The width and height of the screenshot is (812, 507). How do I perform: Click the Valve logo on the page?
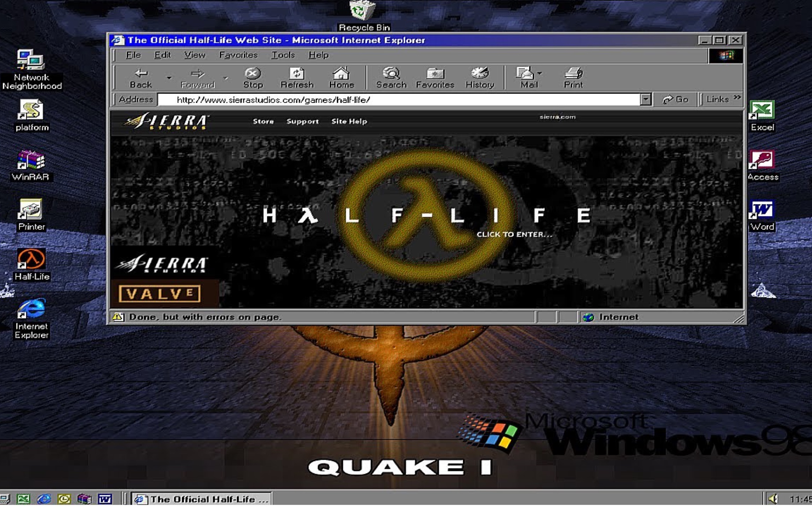(159, 294)
